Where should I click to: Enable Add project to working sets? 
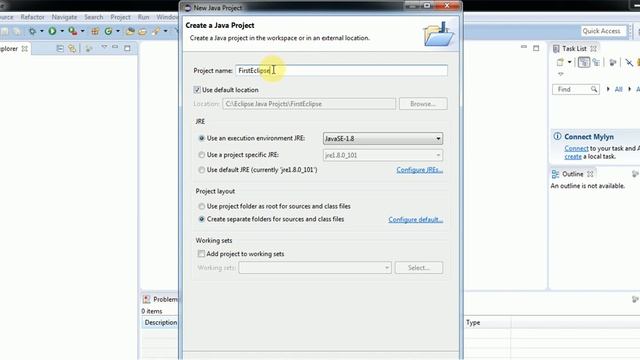[x=201, y=254]
